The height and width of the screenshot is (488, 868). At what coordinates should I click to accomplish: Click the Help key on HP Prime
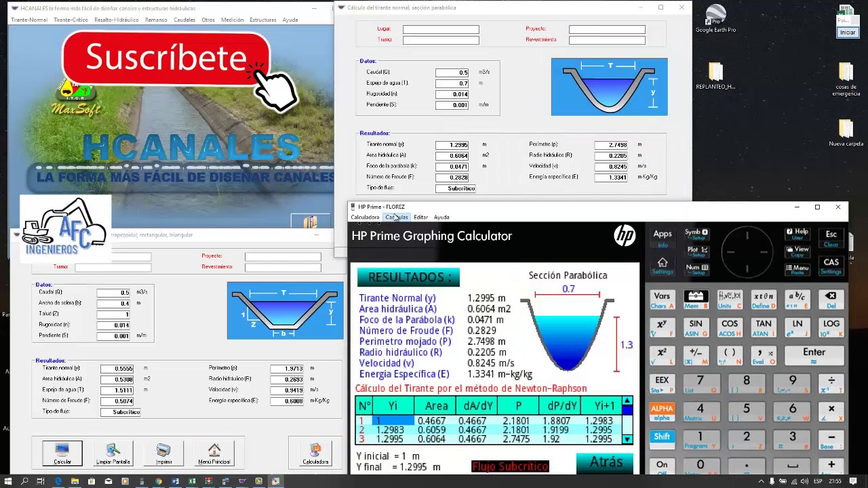pyautogui.click(x=797, y=234)
